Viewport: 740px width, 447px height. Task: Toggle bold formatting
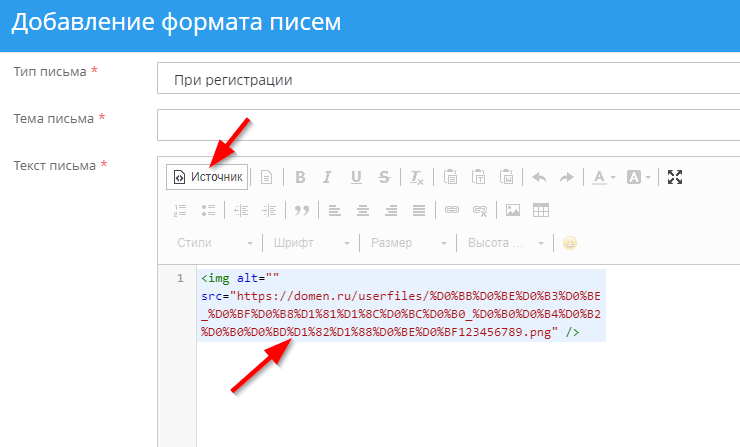click(x=299, y=177)
